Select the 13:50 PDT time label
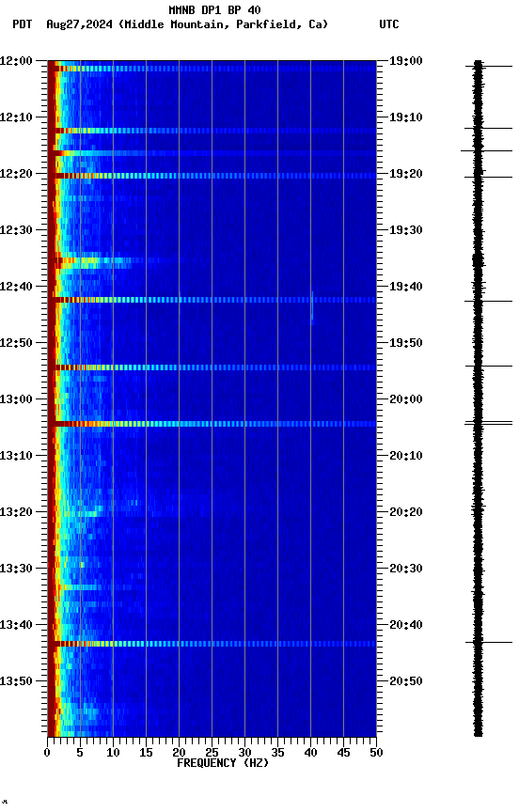This screenshot has height=812, width=519. [16, 681]
